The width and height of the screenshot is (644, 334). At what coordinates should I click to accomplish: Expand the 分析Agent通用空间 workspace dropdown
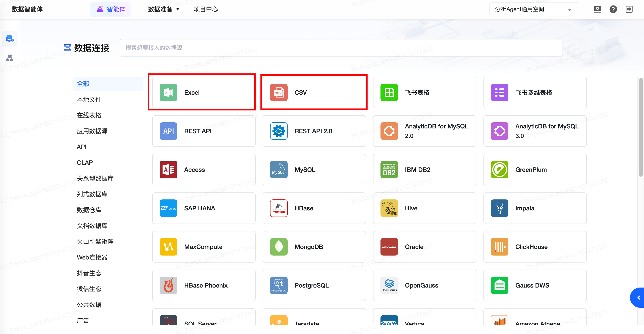click(534, 9)
